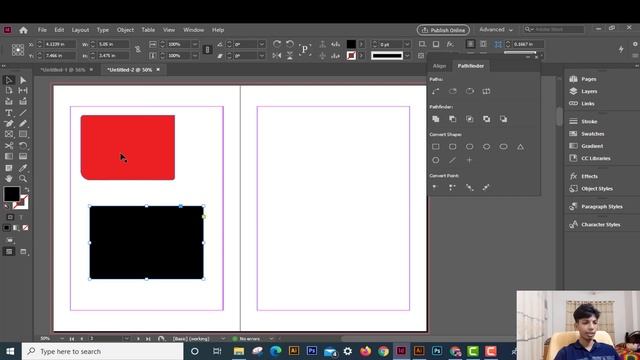
Task: Switch to the Align panel tab
Action: (439, 66)
